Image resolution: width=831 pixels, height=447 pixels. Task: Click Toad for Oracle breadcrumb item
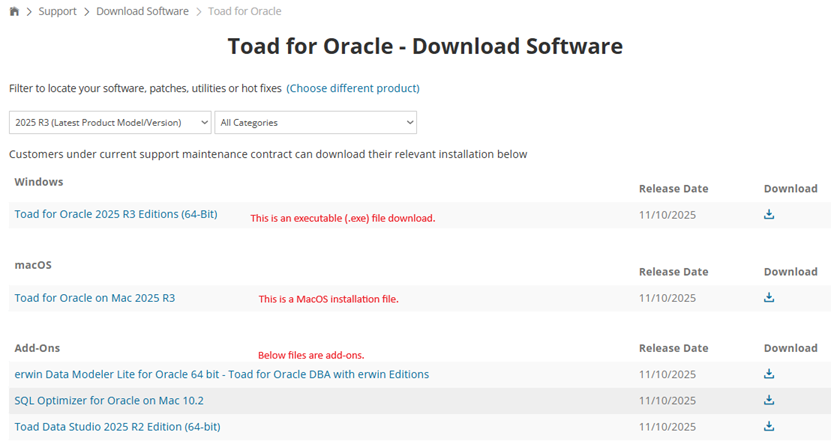click(x=244, y=11)
